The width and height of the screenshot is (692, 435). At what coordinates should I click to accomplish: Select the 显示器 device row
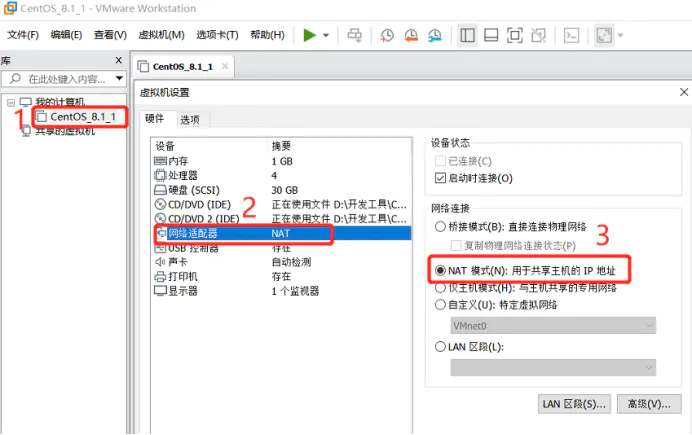click(x=282, y=291)
